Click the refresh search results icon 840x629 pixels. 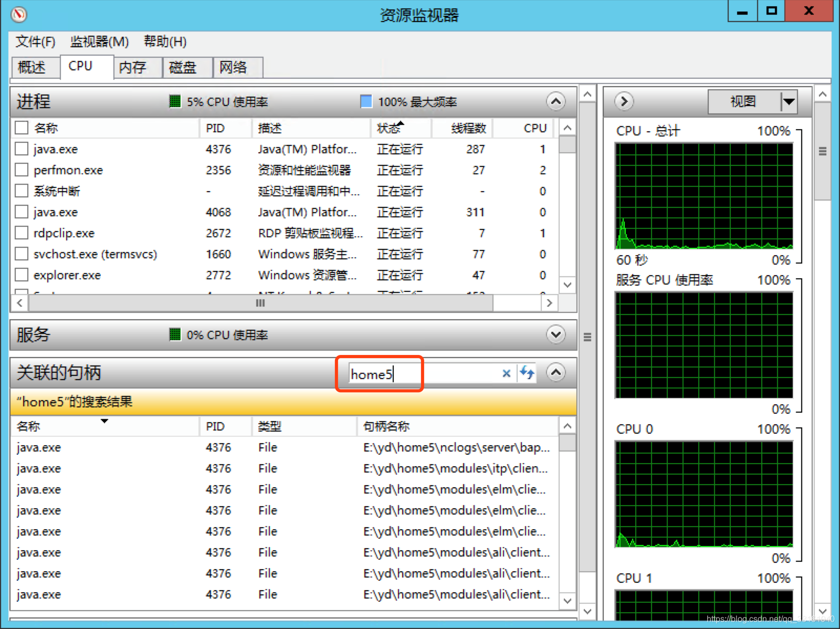527,373
